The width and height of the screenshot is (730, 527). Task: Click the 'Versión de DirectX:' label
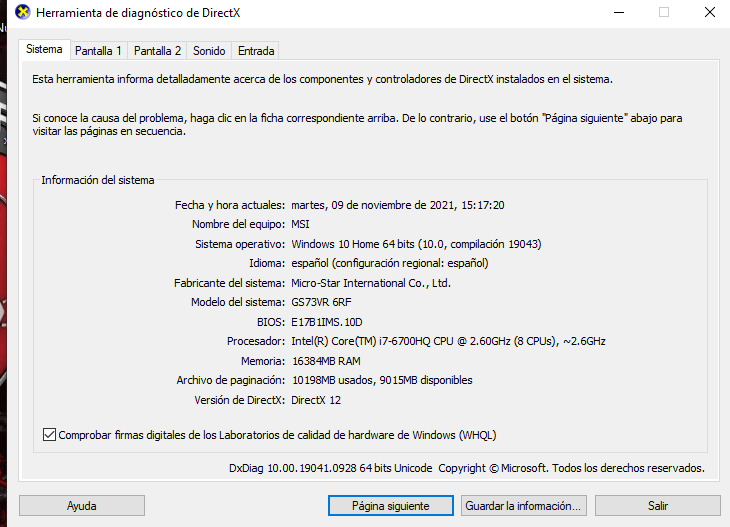click(239, 400)
